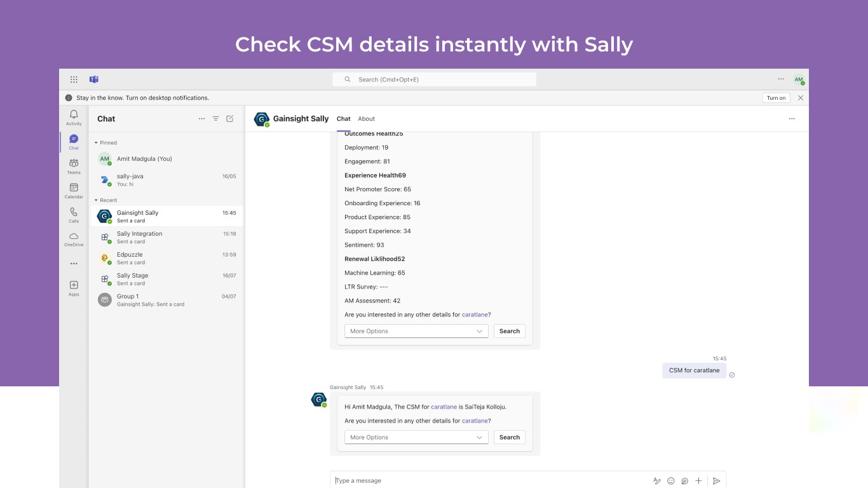Viewport: 868px width, 488px height.
Task: Expand More Options dropdown in latest card
Action: point(416,437)
